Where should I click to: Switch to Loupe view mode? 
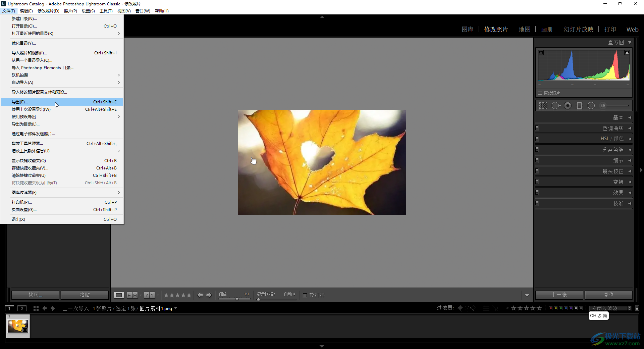119,295
